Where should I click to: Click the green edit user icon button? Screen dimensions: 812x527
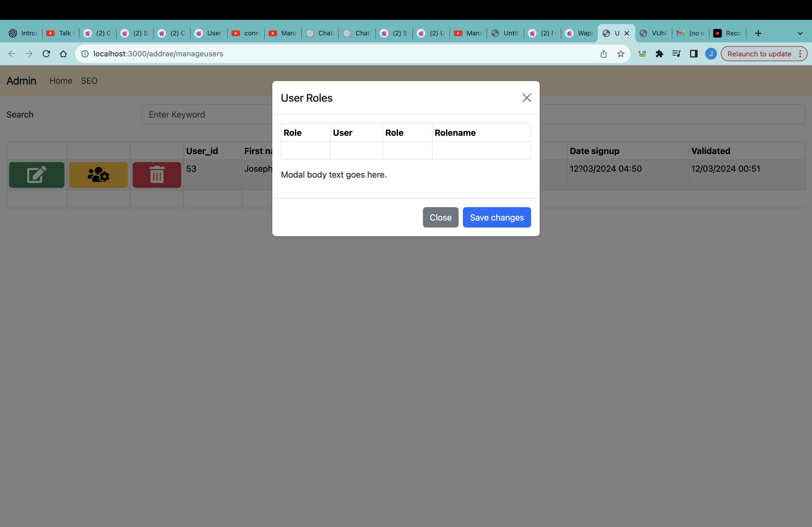tap(37, 175)
